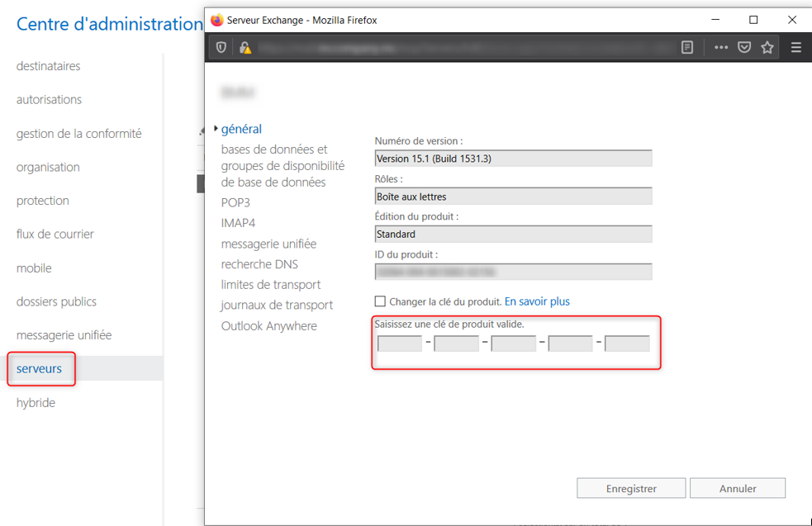This screenshot has width=812, height=526.
Task: Open 'mobile' in the admin center sidebar
Action: pyautogui.click(x=34, y=268)
